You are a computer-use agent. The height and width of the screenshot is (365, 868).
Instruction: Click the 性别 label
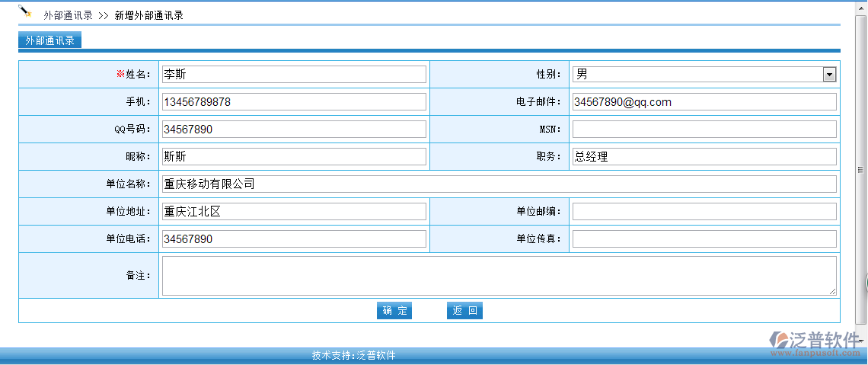pyautogui.click(x=548, y=74)
